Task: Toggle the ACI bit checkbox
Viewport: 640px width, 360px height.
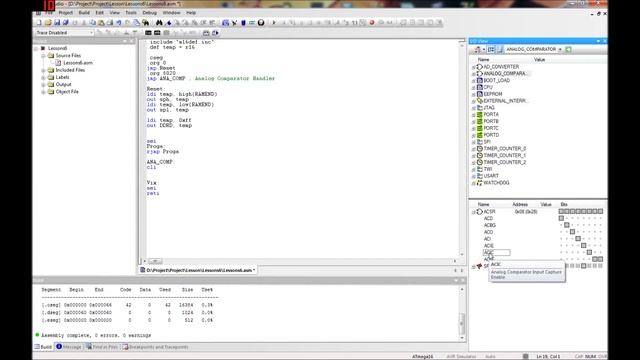Action: coord(578,239)
